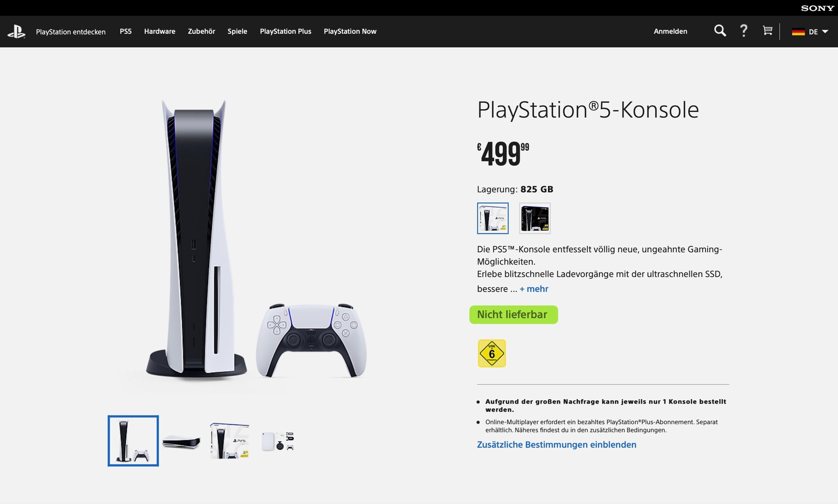Open the PlayStation Plus menu item
The height and width of the screenshot is (504, 838).
(x=285, y=31)
